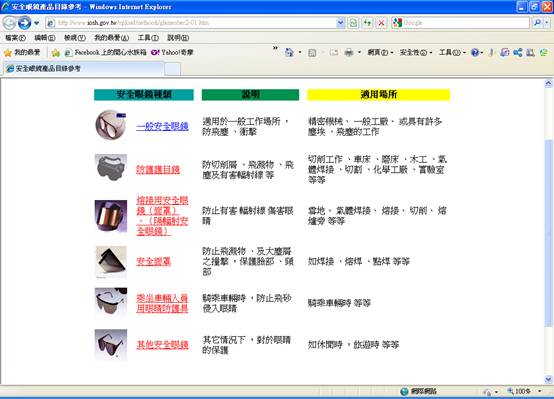Stop loading with the red X icon
Screen dimensions: 554x399
click(x=382, y=23)
